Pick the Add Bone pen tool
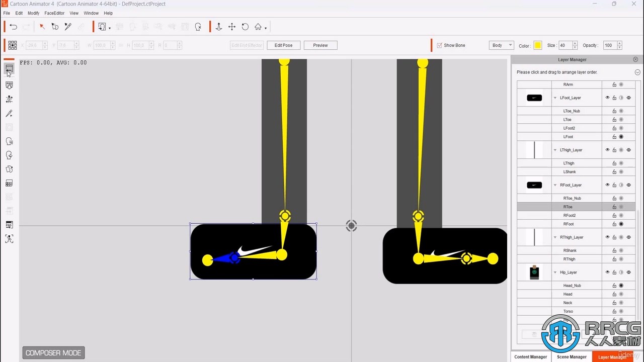Viewport: 644px width, 362px height. (68, 27)
